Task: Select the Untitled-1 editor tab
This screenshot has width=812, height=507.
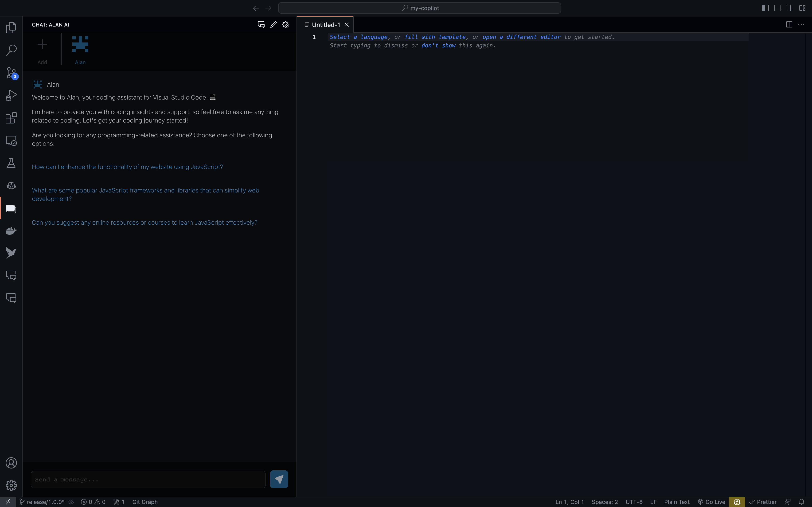Action: 325,25
